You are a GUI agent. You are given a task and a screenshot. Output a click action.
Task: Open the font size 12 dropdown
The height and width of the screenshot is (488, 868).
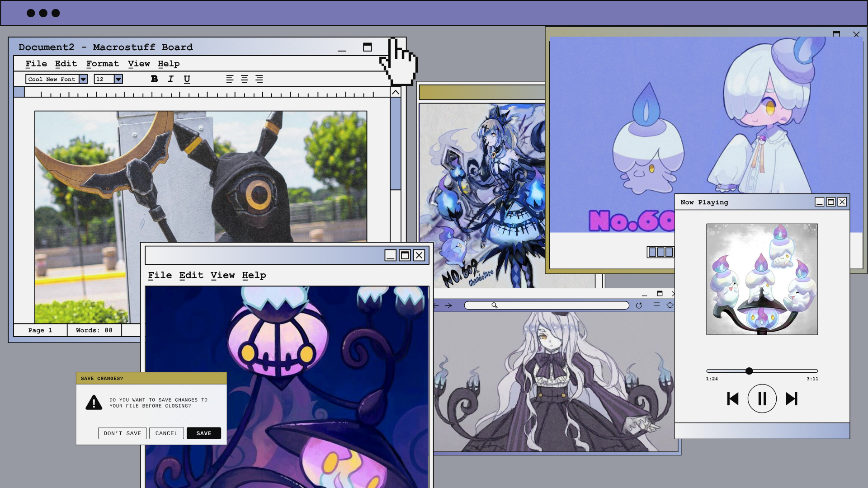(118, 79)
